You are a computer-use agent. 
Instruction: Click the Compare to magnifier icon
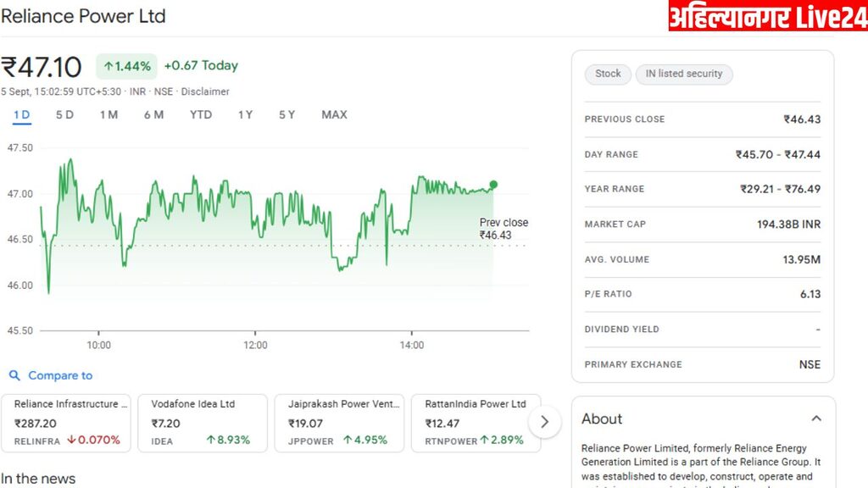point(14,375)
